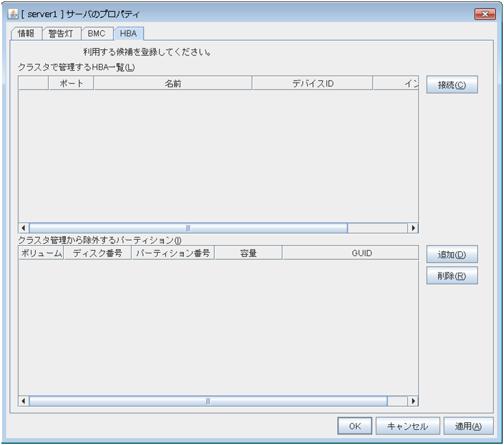Click partition list scrollbar left arrow

23,401
